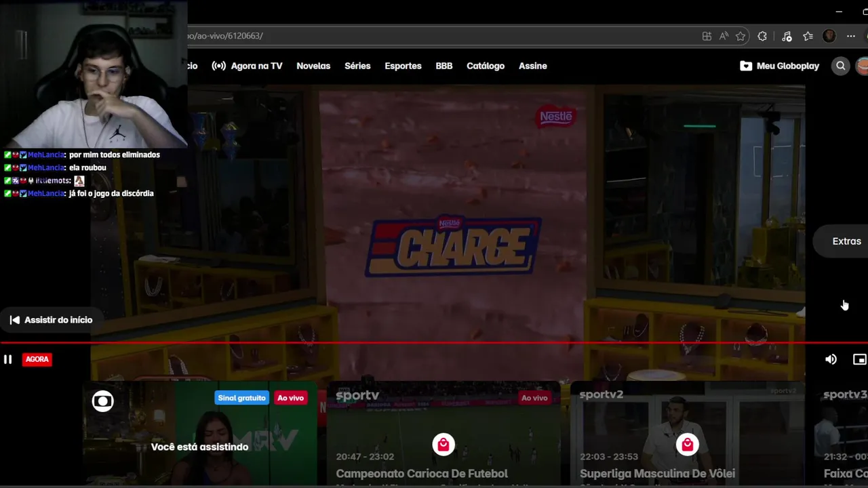Open browser favorites list icon

tap(808, 36)
